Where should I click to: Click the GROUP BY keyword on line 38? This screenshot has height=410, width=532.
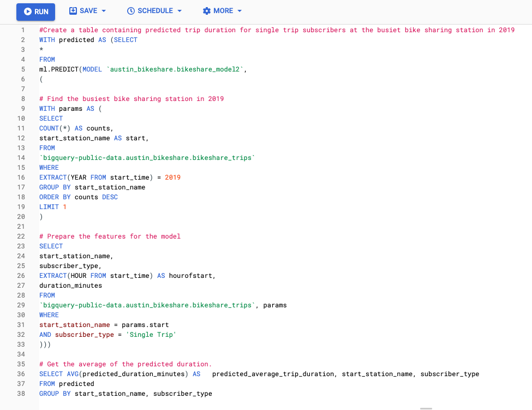pyautogui.click(x=53, y=393)
